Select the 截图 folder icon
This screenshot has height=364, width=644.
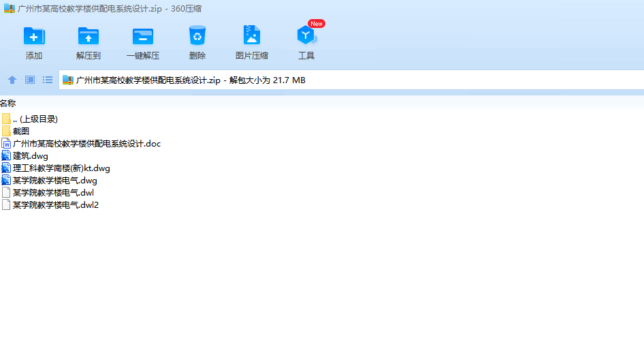[x=6, y=131]
